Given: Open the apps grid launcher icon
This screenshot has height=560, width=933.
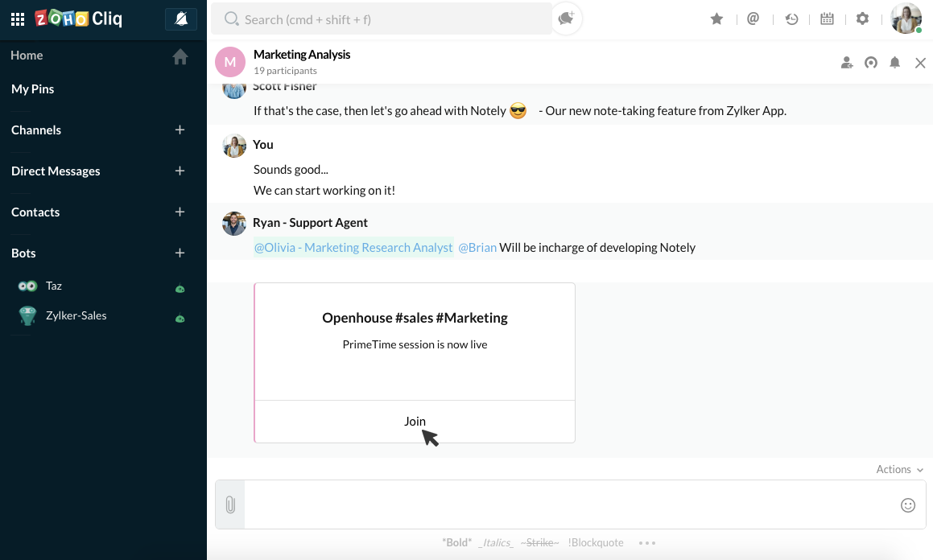Looking at the screenshot, I should pyautogui.click(x=18, y=19).
